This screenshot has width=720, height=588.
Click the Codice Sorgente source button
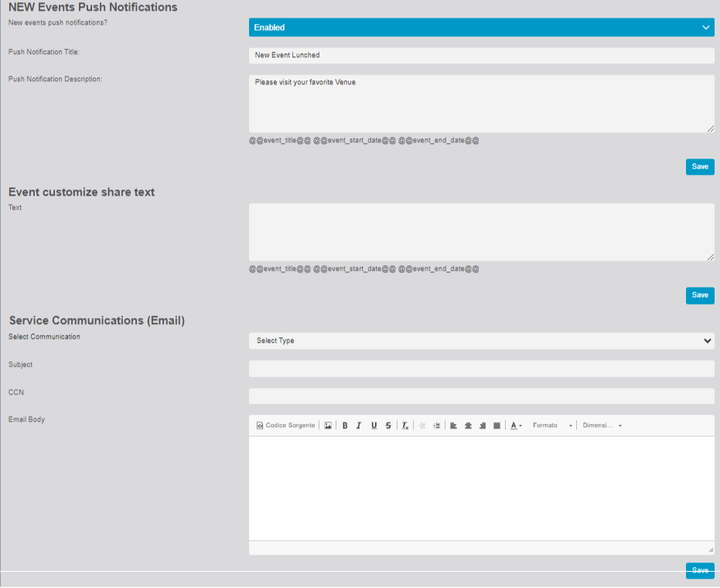[285, 426]
